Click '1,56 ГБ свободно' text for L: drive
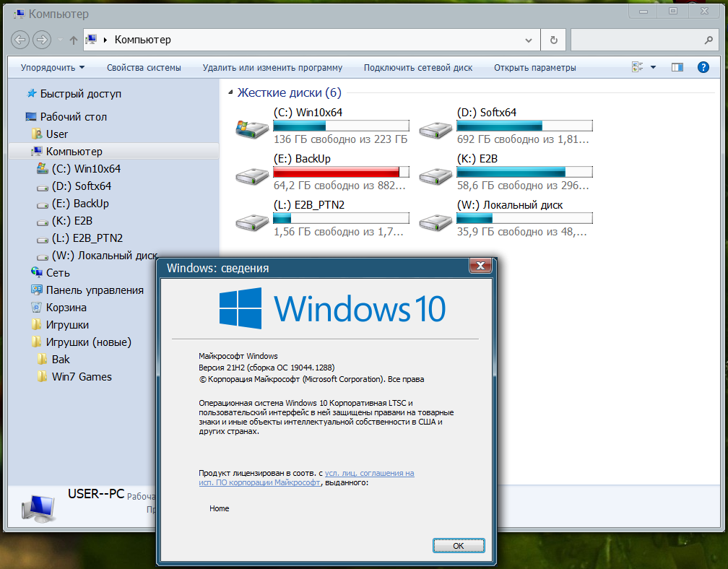 pos(339,232)
